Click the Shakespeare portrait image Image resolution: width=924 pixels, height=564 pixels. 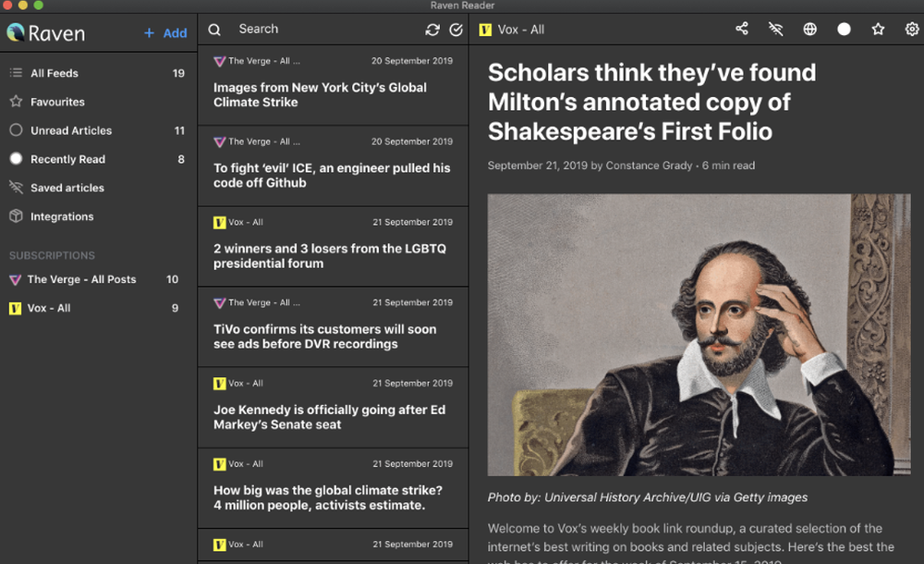point(699,335)
